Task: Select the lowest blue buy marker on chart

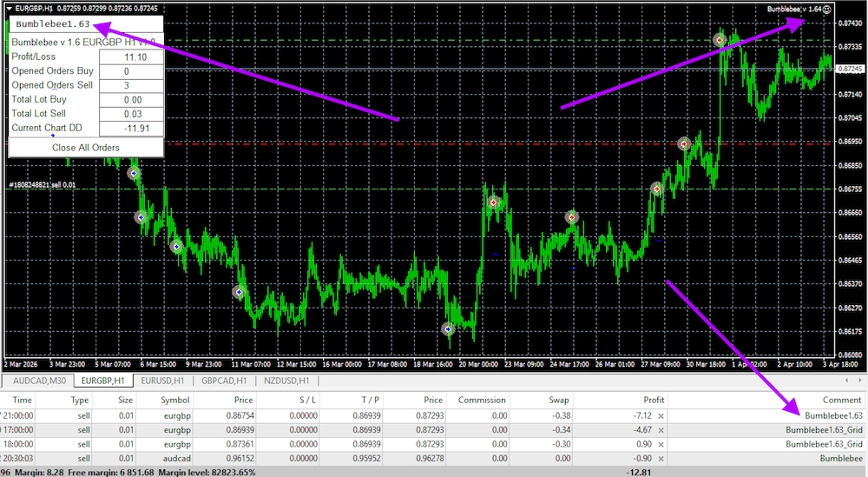Action: click(448, 329)
